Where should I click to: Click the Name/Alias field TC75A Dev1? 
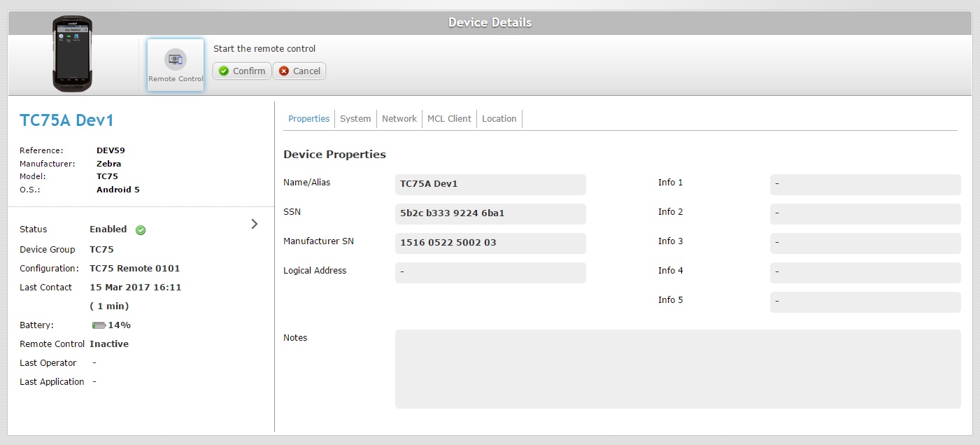(x=490, y=184)
